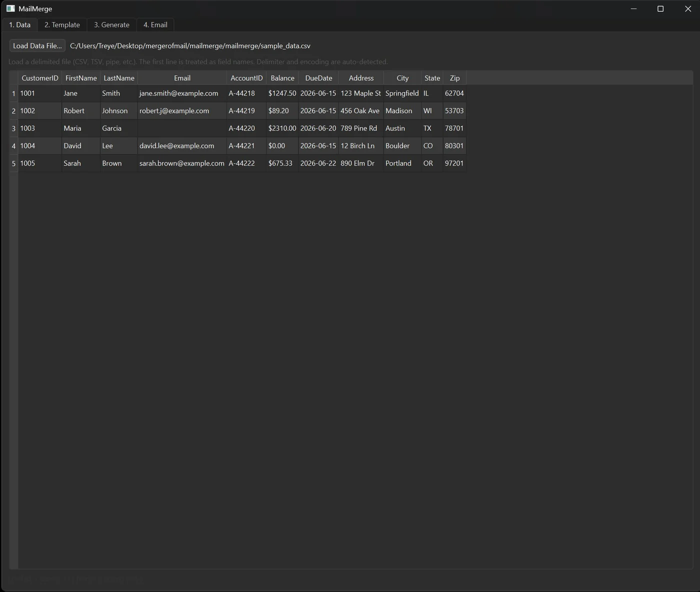Click zip cell 78701
700x592 pixels.
(454, 128)
